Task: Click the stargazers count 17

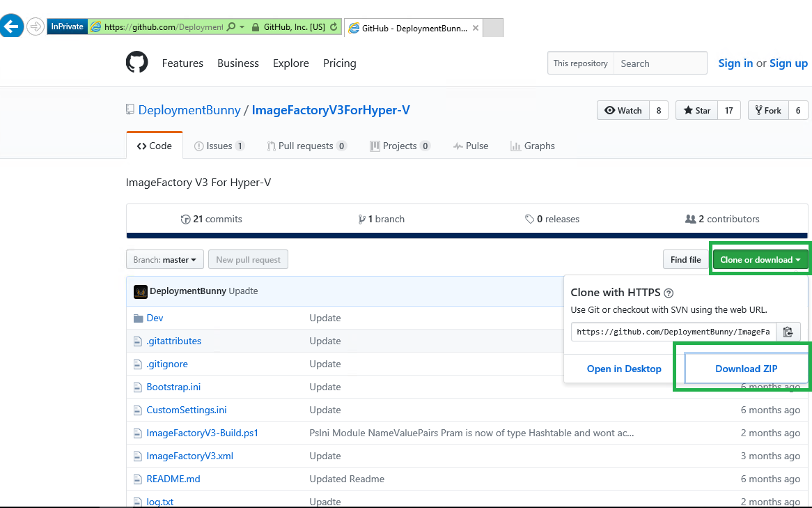Action: 728,110
